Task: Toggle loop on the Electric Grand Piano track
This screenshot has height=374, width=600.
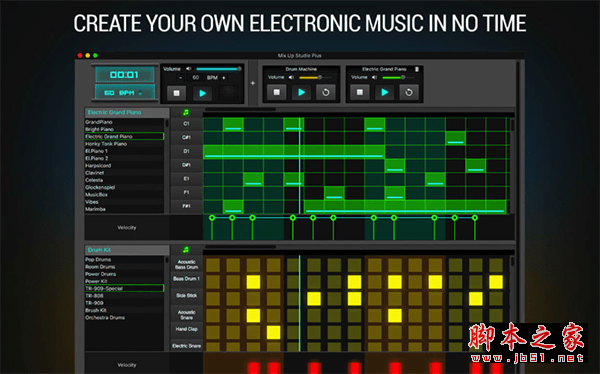Action: 409,92
